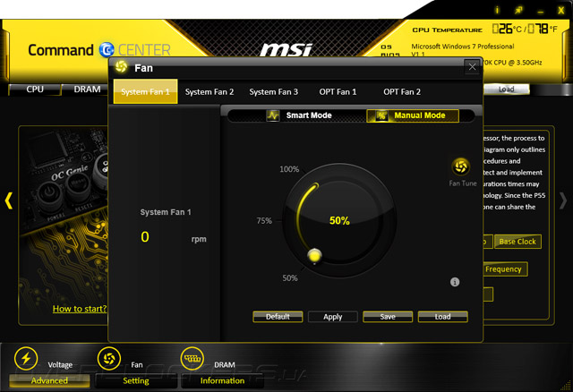Select the System Fan 2 tab
The image size is (573, 392).
210,91
